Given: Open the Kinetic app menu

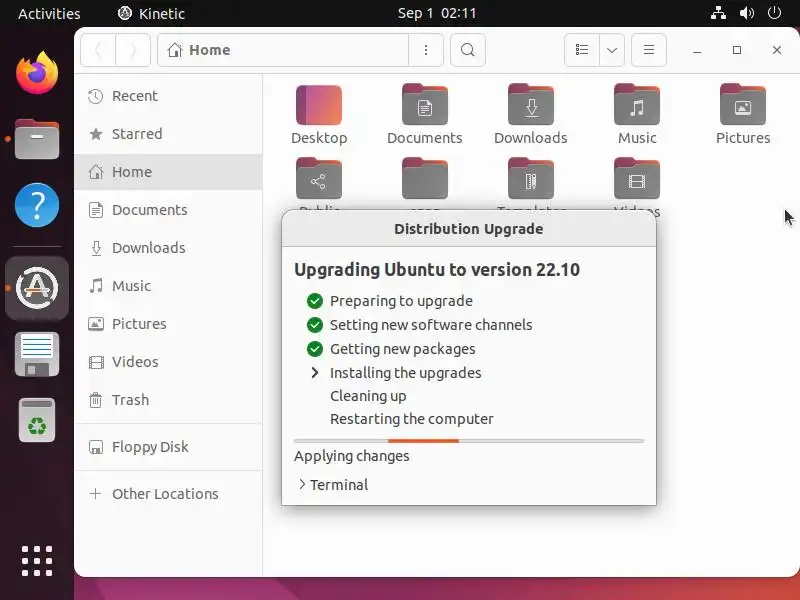Looking at the screenshot, I should (x=151, y=13).
